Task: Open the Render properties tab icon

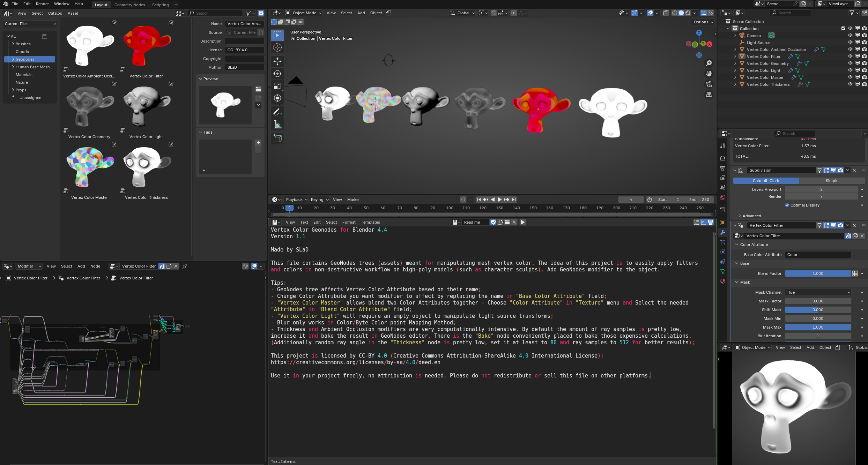Action: tap(723, 158)
